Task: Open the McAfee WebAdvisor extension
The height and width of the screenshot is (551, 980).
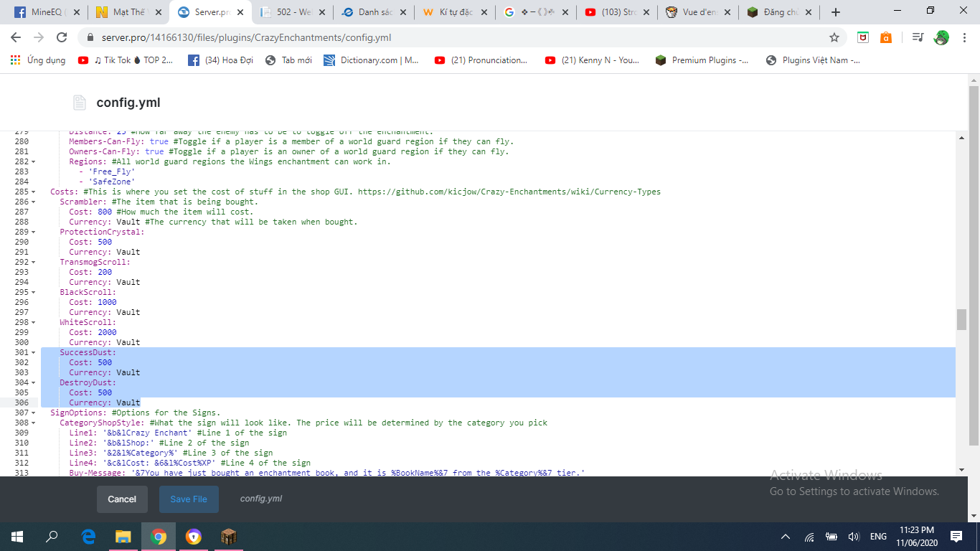Action: [x=863, y=38]
